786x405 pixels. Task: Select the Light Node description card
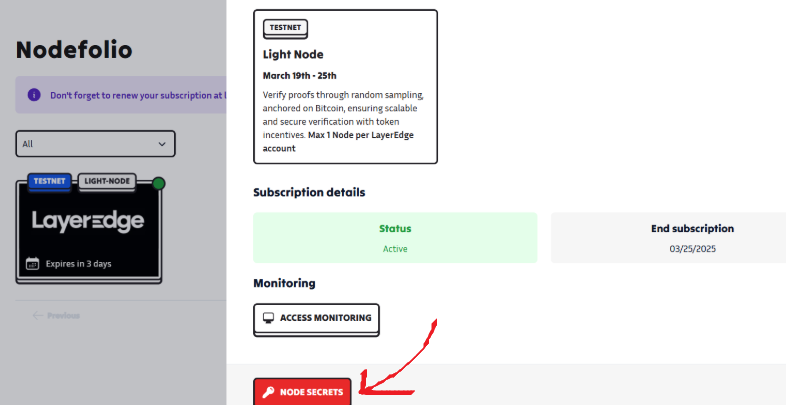[x=345, y=86]
